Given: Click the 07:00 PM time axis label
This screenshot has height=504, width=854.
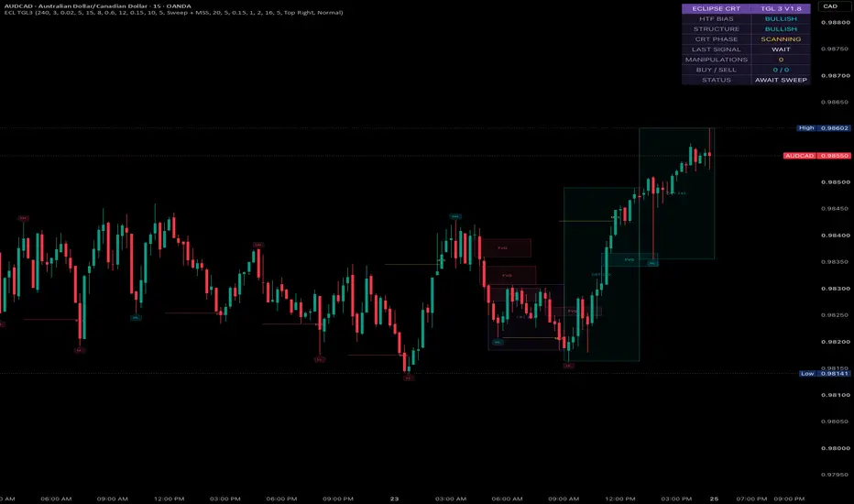Looking at the screenshot, I should tap(751, 499).
